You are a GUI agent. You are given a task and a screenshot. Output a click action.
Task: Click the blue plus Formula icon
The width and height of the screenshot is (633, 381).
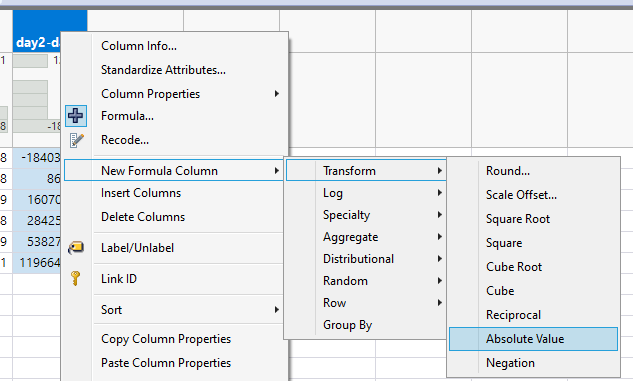click(76, 116)
